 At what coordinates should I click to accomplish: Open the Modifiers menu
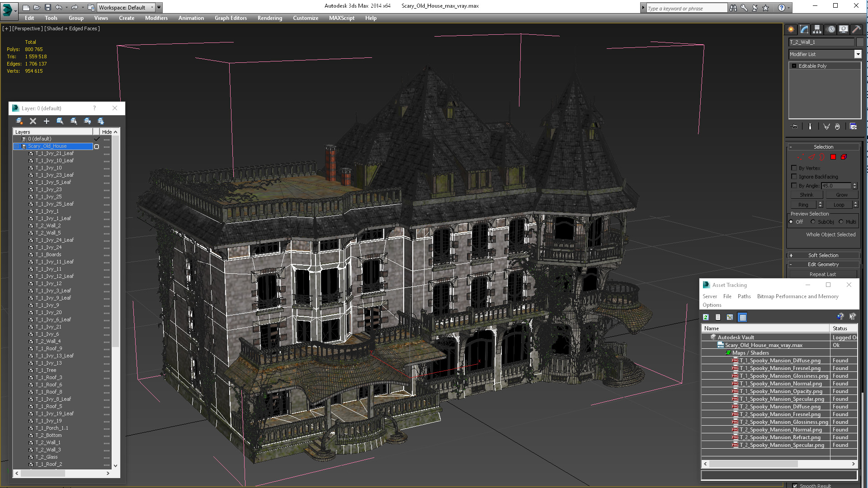point(156,18)
